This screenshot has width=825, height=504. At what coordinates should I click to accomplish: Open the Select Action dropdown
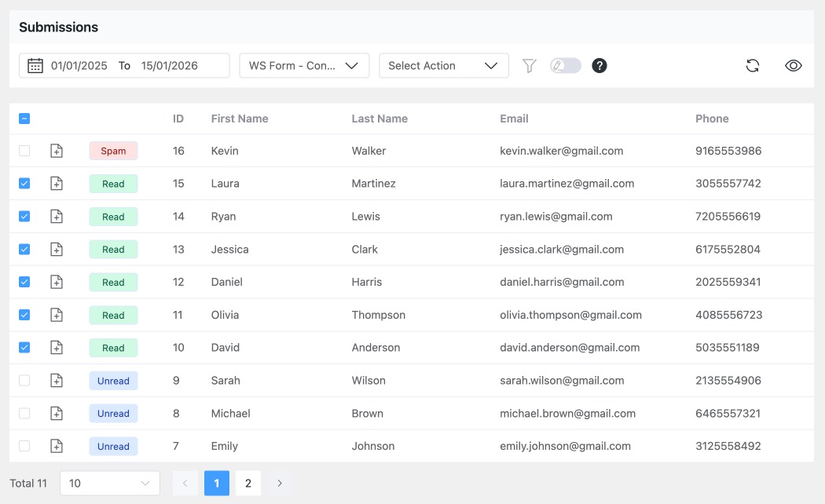click(444, 65)
